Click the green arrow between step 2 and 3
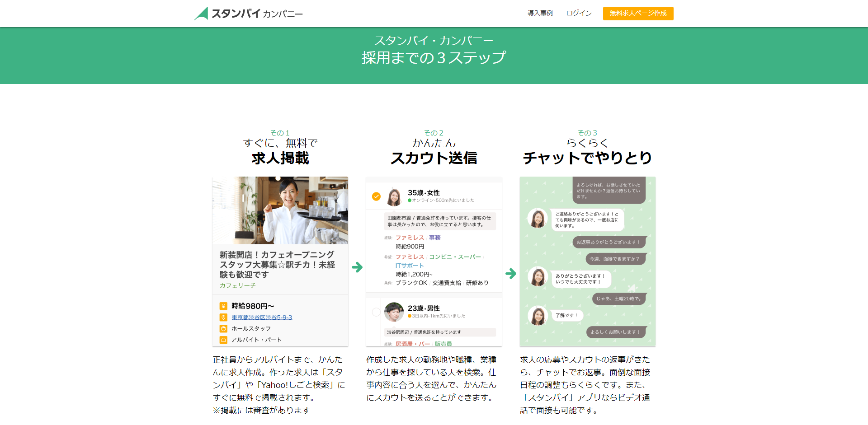868x425 pixels. pos(511,273)
